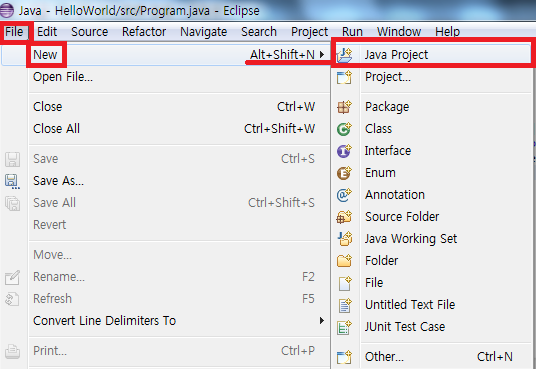Click the JUnit Test Case icon
This screenshot has height=369, width=536.
pos(344,327)
